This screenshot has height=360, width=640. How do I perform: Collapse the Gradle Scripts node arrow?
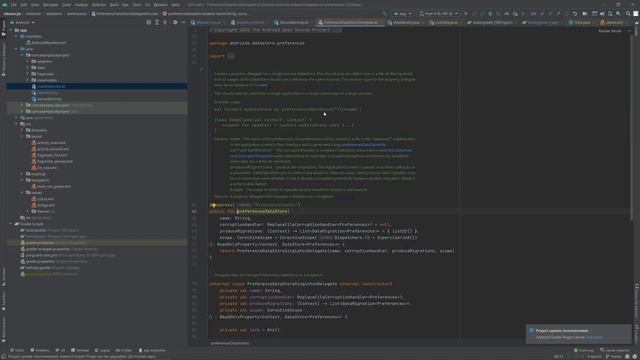pos(11,224)
